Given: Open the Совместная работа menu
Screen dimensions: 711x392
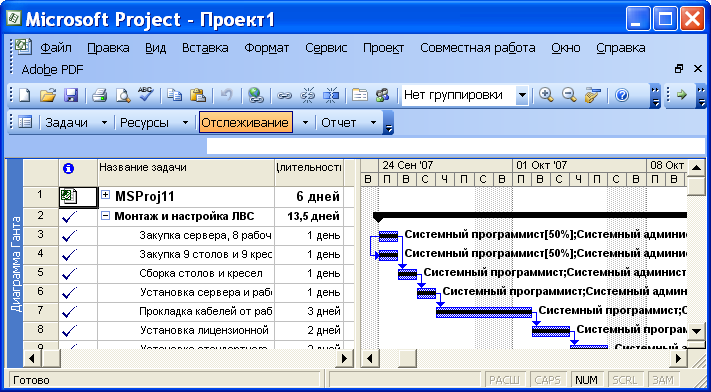Looking at the screenshot, I should click(478, 48).
